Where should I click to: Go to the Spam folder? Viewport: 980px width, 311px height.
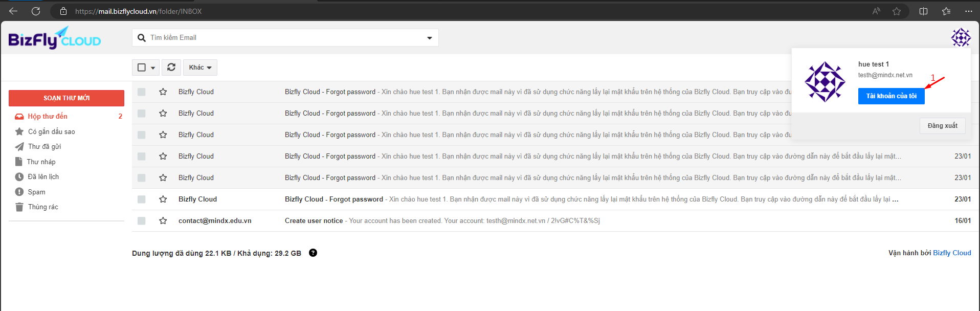[36, 192]
